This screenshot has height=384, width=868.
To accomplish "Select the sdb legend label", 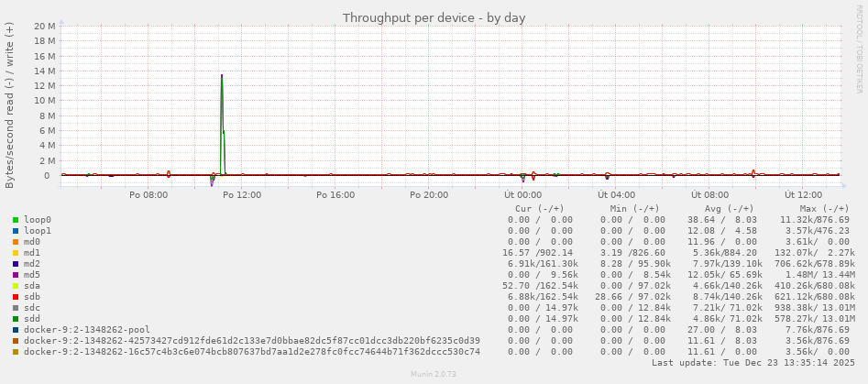I will (x=31, y=297).
